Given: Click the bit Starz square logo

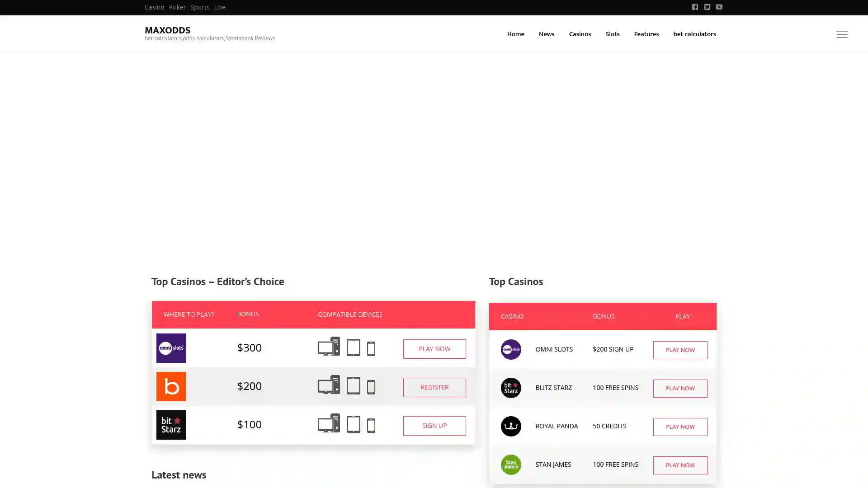Looking at the screenshot, I should click(171, 425).
